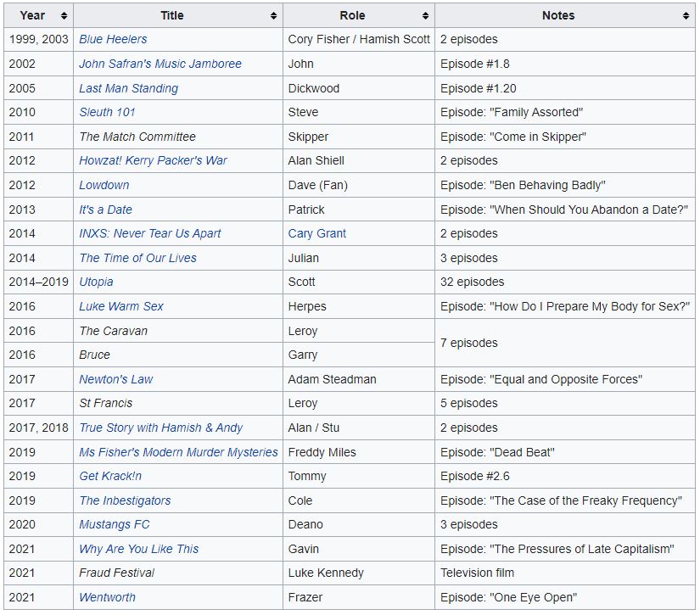Open the Lowdown link

[x=104, y=185]
